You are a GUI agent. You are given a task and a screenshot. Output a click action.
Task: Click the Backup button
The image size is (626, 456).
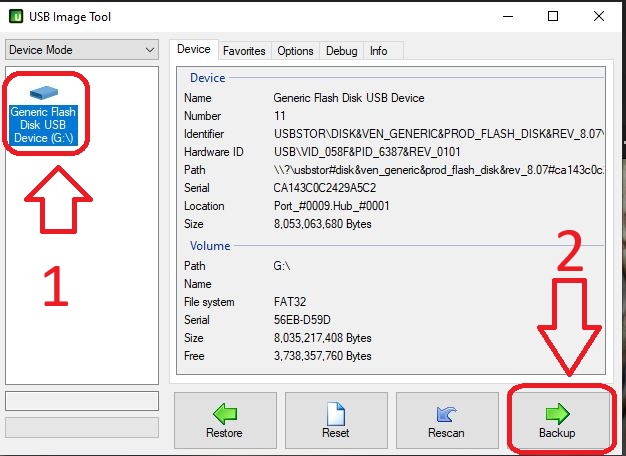click(x=558, y=420)
